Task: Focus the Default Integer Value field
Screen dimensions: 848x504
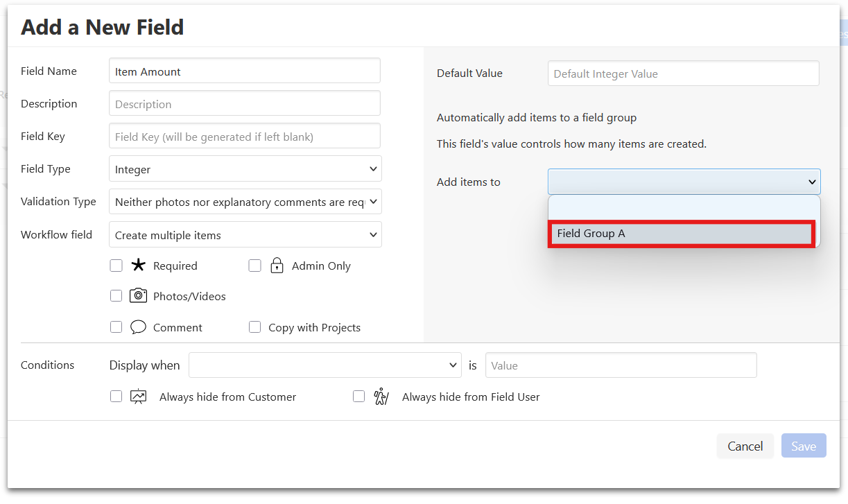Action: (x=683, y=73)
